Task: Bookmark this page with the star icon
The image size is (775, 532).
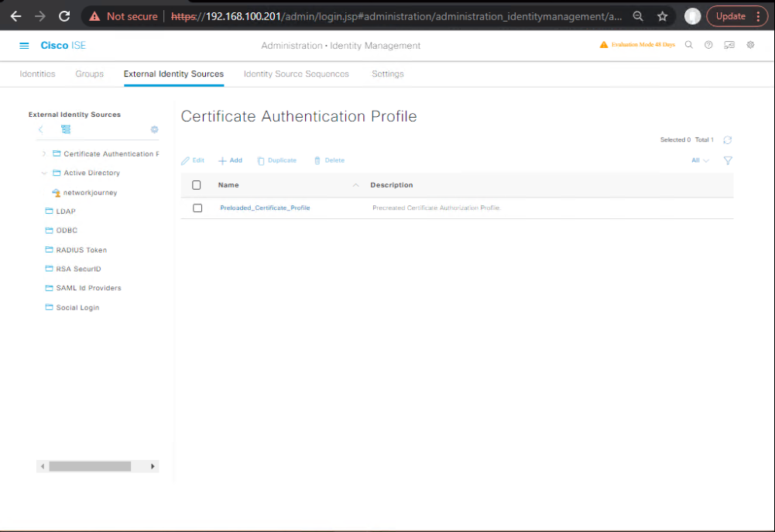Action: click(662, 16)
